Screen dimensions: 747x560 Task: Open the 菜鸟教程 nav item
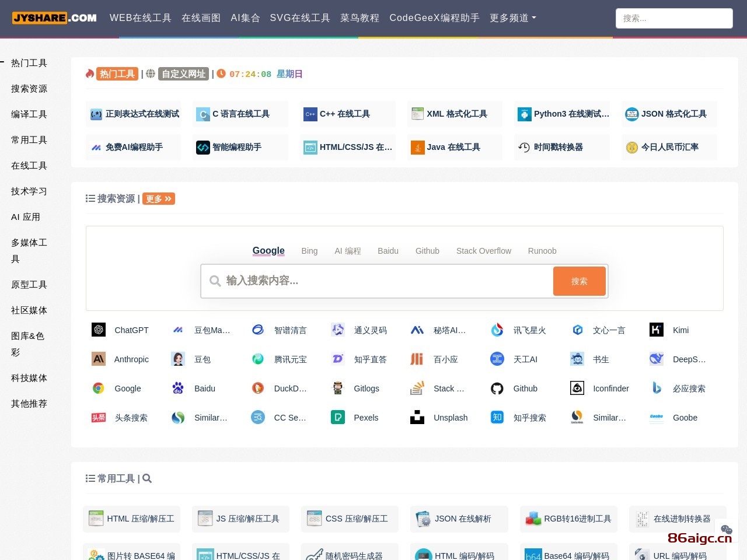click(359, 18)
